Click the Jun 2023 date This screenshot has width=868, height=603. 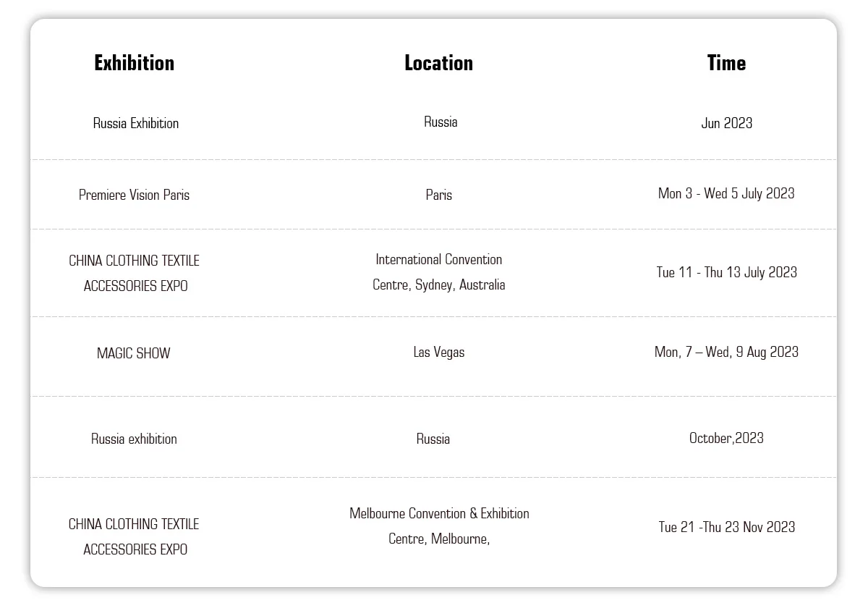click(x=726, y=123)
